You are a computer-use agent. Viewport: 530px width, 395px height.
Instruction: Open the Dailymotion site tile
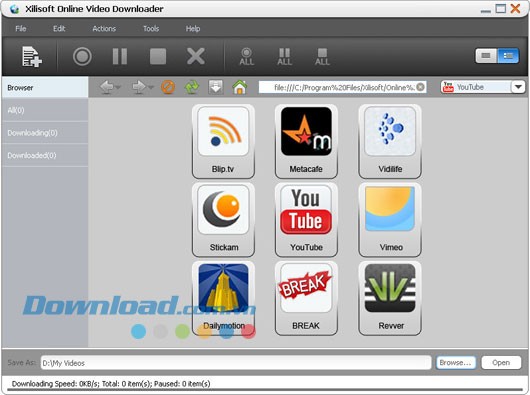click(223, 298)
